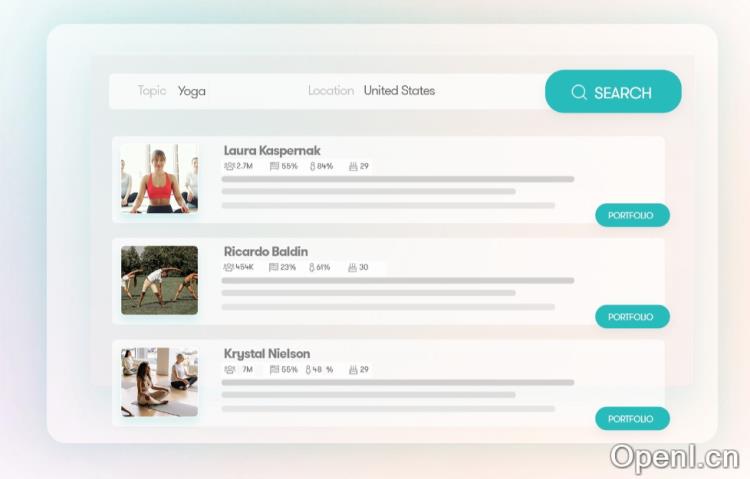The height and width of the screenshot is (479, 750).
Task: Click followers icon beside 454K
Action: [x=229, y=268]
